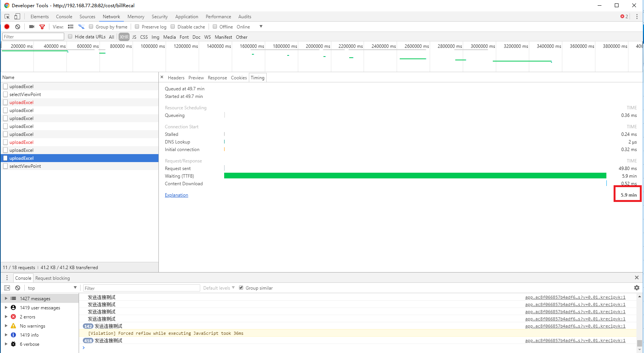Expand the 6 verbose group
The width and height of the screenshot is (644, 353).
point(6,344)
